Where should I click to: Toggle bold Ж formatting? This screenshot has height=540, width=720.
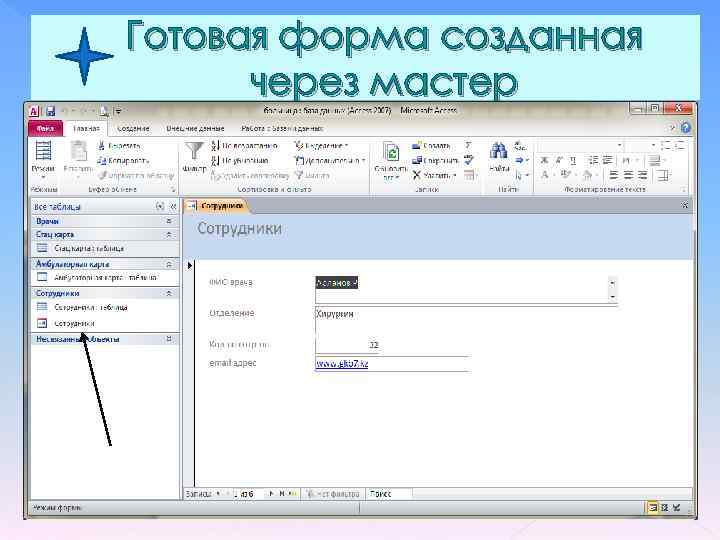(x=545, y=160)
